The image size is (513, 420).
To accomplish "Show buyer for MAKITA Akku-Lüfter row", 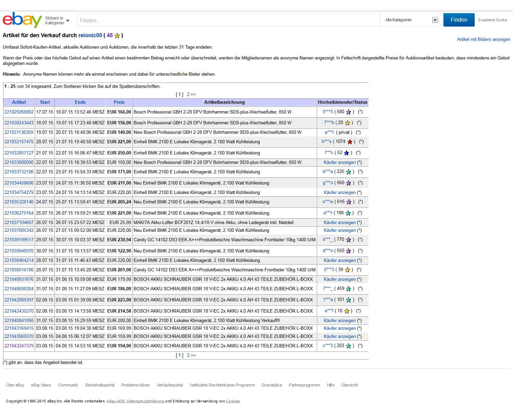I will [x=340, y=222].
